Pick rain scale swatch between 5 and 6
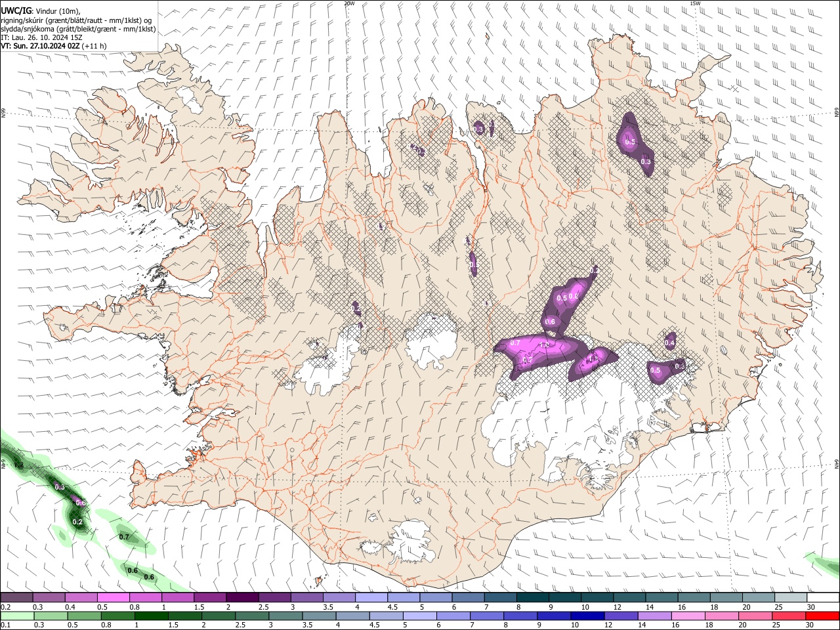This screenshot has height=630, width=840. click(x=420, y=616)
